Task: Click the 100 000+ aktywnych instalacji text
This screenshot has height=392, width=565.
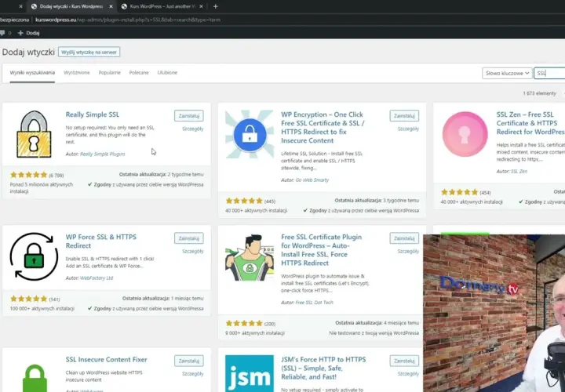Action: (x=42, y=309)
